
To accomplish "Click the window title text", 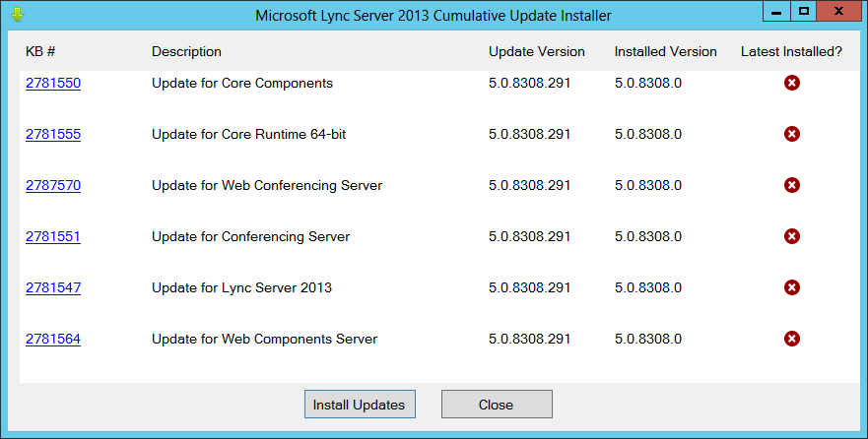I will pyautogui.click(x=434, y=16).
